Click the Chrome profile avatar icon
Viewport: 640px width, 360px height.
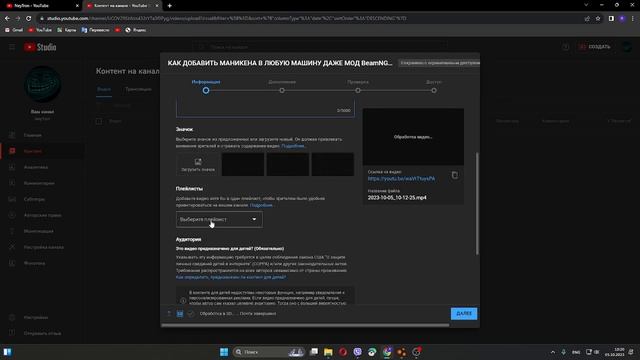[x=622, y=18]
